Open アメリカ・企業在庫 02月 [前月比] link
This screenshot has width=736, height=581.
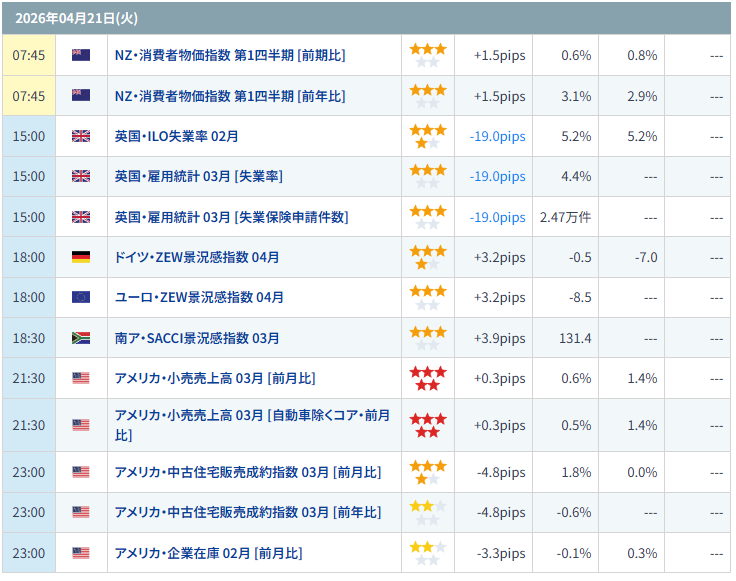click(208, 553)
